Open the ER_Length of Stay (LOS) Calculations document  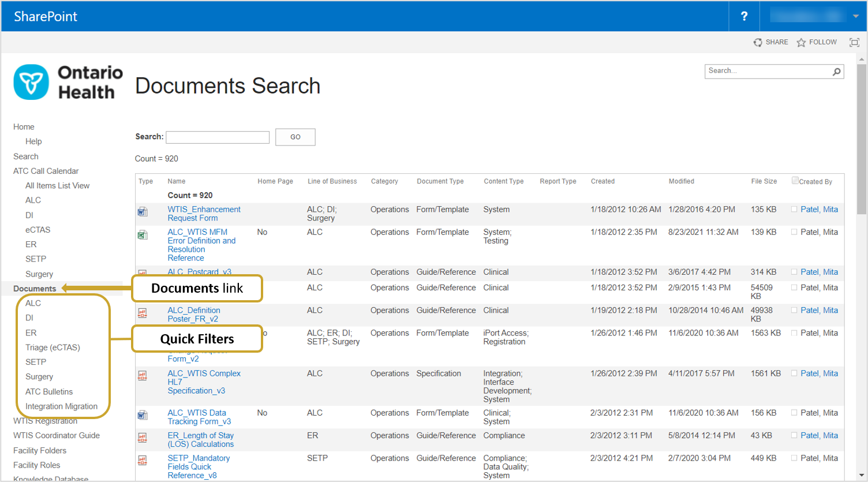click(x=201, y=440)
